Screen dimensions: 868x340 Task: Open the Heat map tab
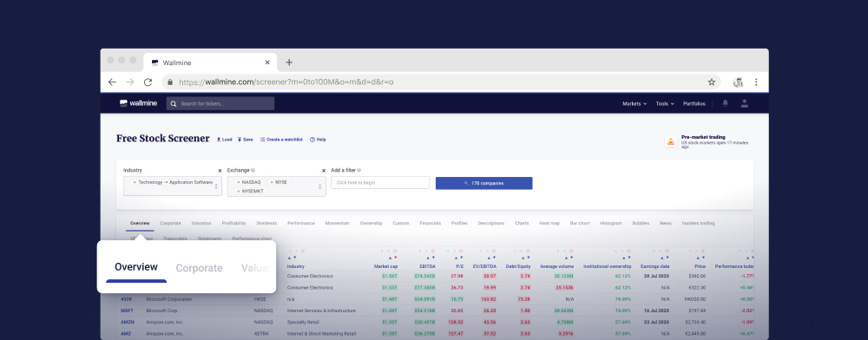tap(549, 224)
